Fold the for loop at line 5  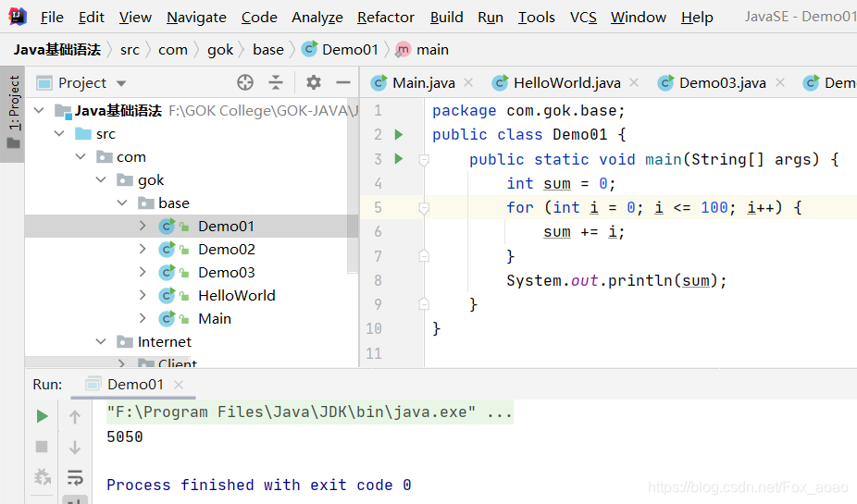(424, 208)
